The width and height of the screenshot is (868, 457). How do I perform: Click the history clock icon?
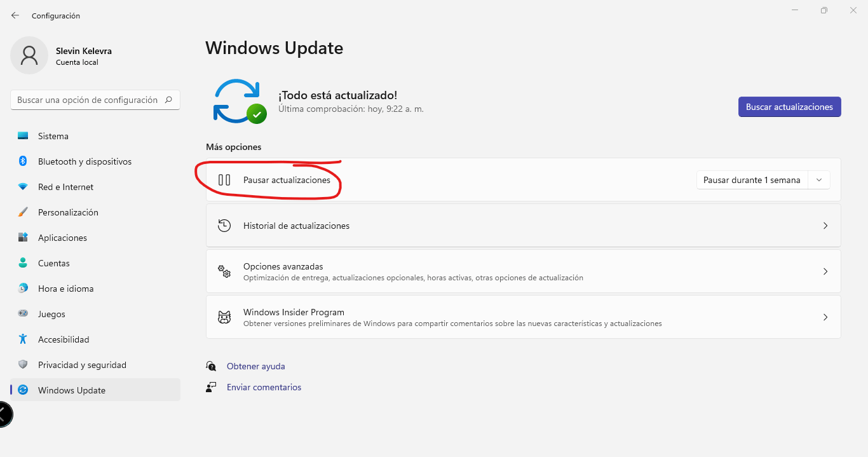(224, 226)
